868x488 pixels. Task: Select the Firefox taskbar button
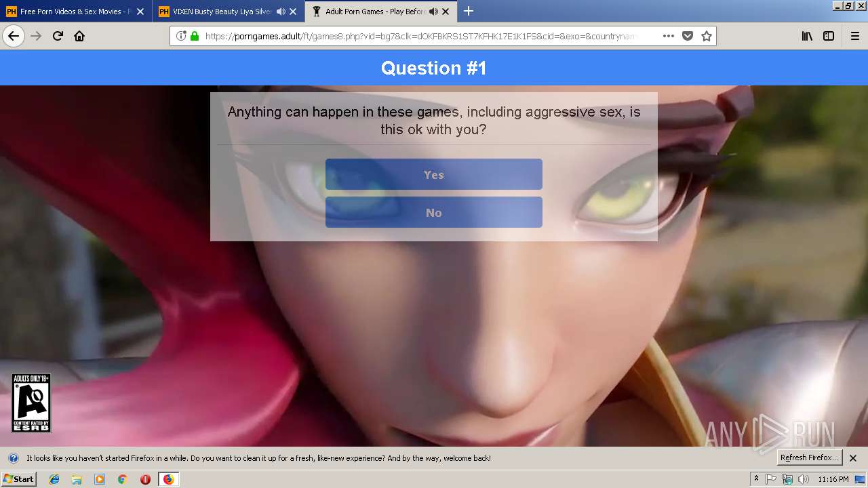coord(168,479)
